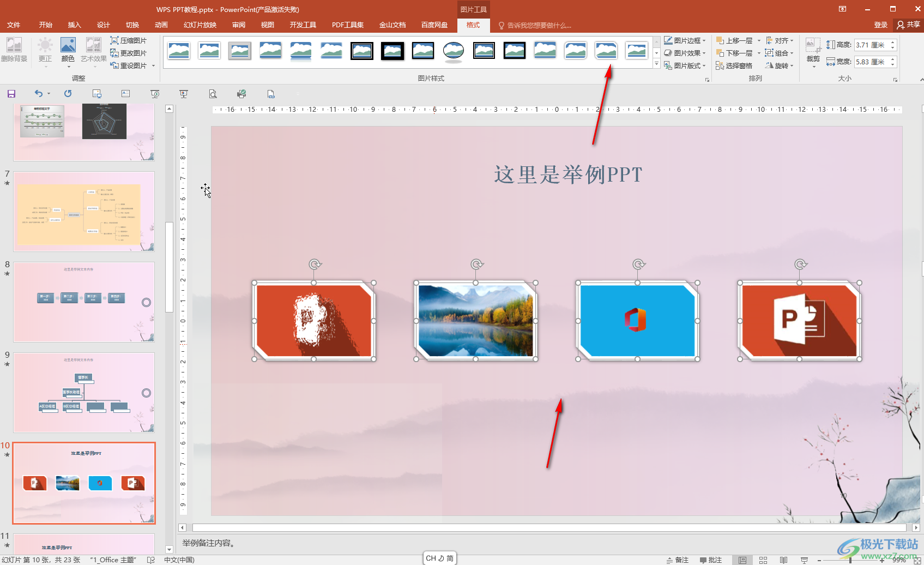This screenshot has width=924, height=565.
Task: Select slide 8 thumbnail in the panel
Action: (84, 302)
